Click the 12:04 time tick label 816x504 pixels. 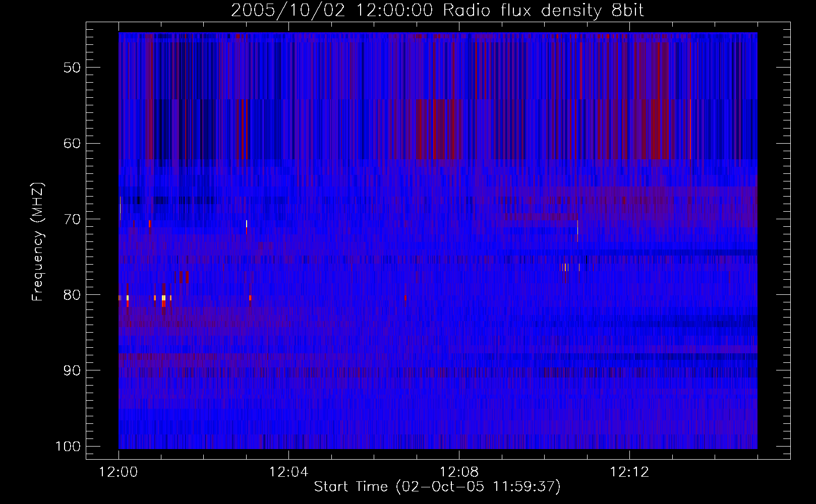[288, 472]
